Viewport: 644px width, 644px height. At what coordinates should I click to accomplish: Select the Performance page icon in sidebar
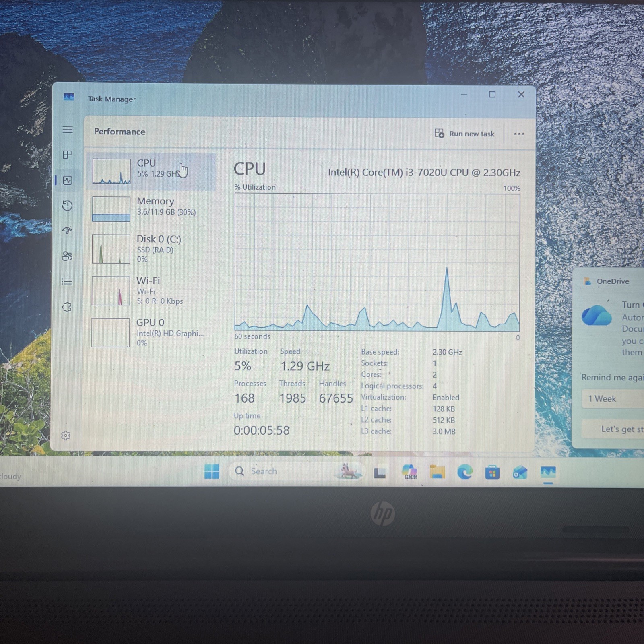coord(67,180)
